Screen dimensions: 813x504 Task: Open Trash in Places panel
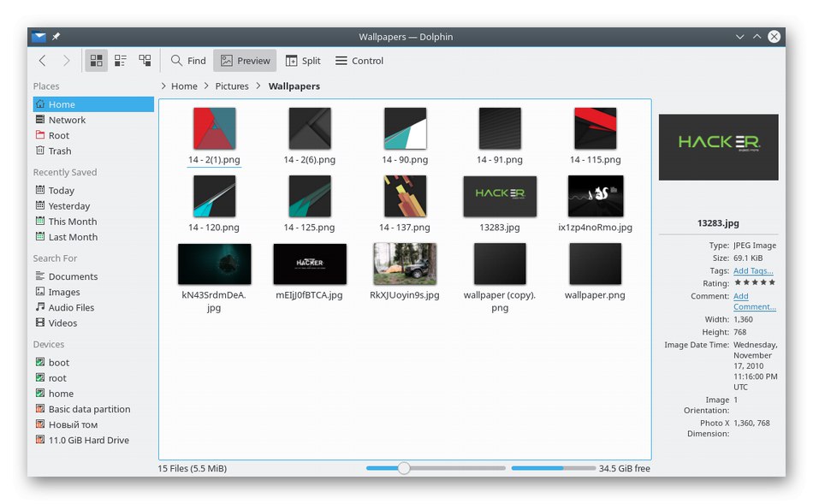pos(93,151)
